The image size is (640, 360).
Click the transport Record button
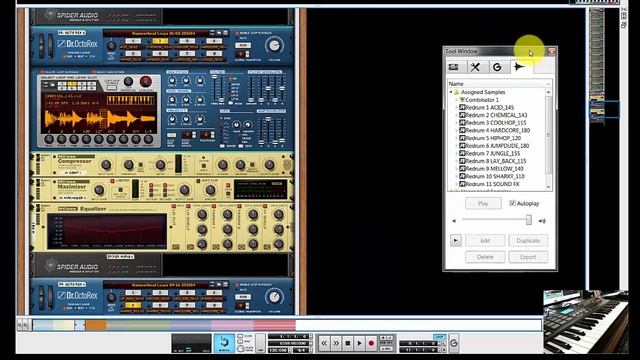pyautogui.click(x=371, y=343)
